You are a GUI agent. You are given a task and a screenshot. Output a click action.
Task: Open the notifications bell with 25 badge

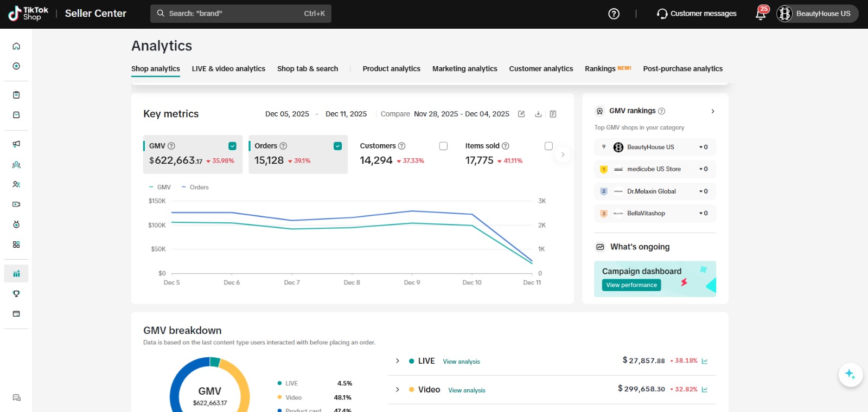pos(761,13)
